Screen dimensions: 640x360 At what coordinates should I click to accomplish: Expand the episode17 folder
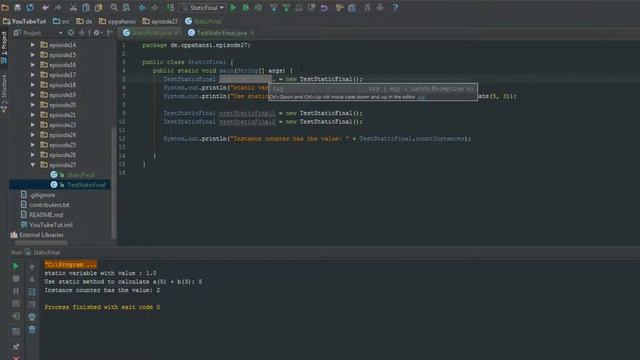pyautogui.click(x=33, y=75)
